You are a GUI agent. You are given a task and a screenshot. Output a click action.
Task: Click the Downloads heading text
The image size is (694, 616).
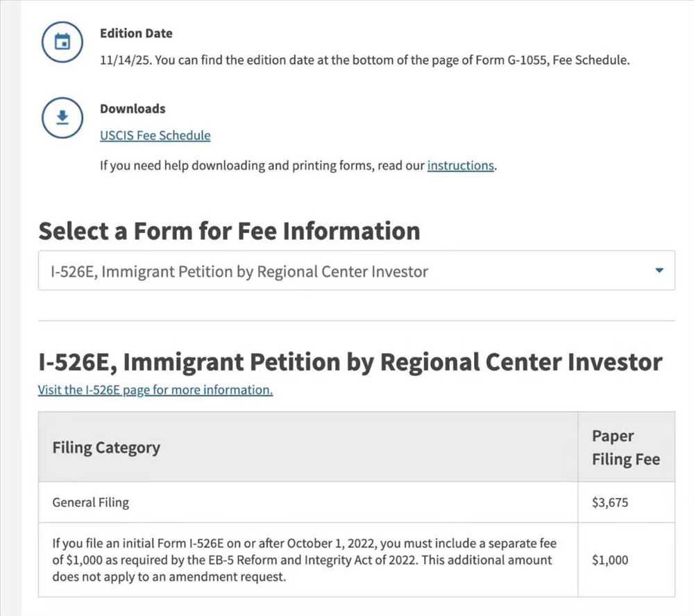click(x=133, y=109)
